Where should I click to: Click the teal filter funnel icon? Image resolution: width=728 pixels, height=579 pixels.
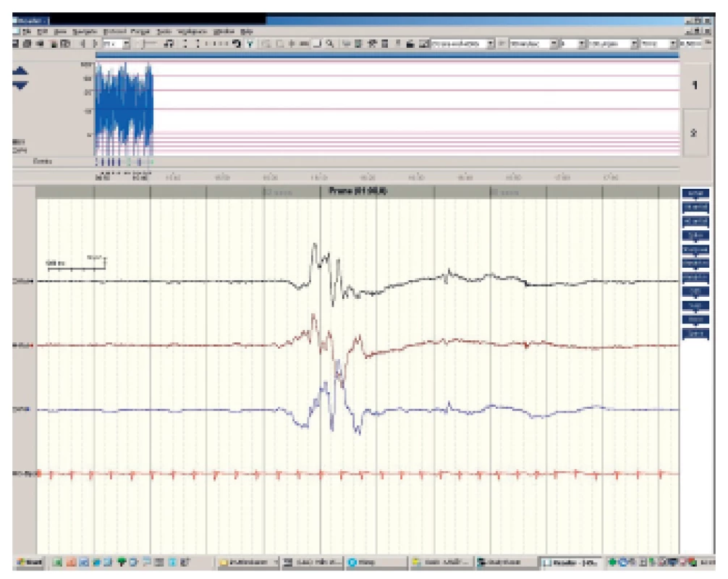coord(250,43)
